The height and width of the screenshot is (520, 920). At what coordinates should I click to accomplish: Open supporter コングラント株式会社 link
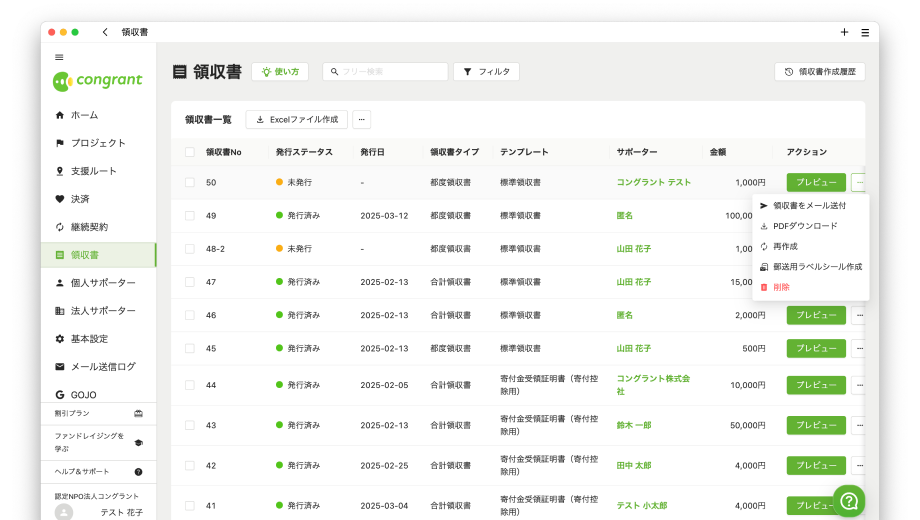(x=653, y=385)
